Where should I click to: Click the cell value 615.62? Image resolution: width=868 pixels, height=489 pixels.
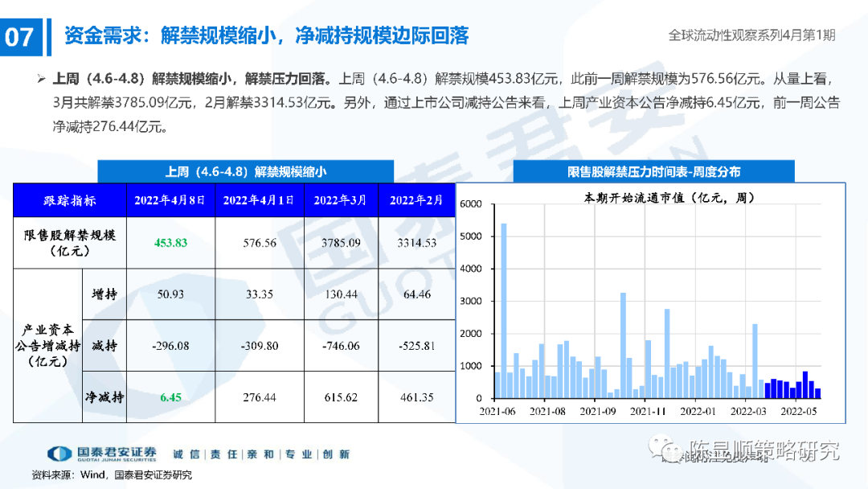tap(341, 397)
